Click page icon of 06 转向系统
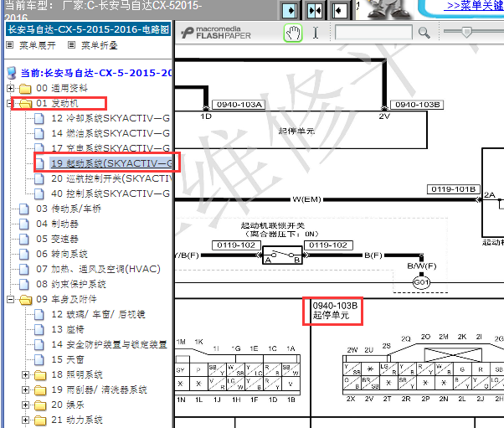Image resolution: width=504 pixels, height=428 pixels. click(24, 254)
